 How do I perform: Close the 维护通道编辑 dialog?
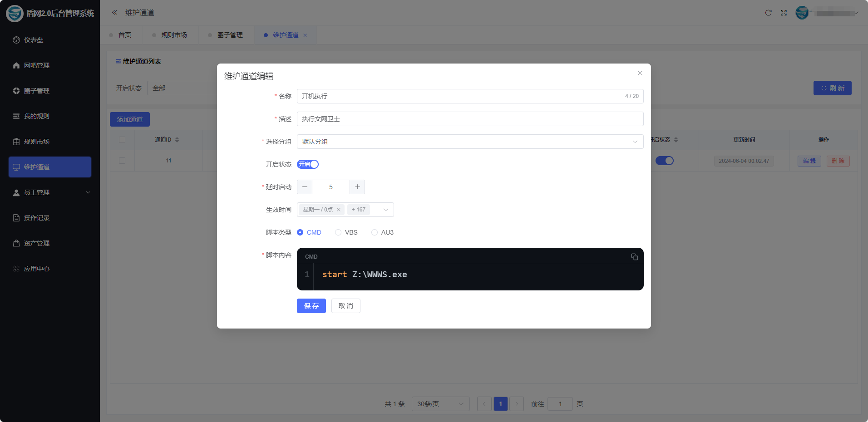point(640,73)
